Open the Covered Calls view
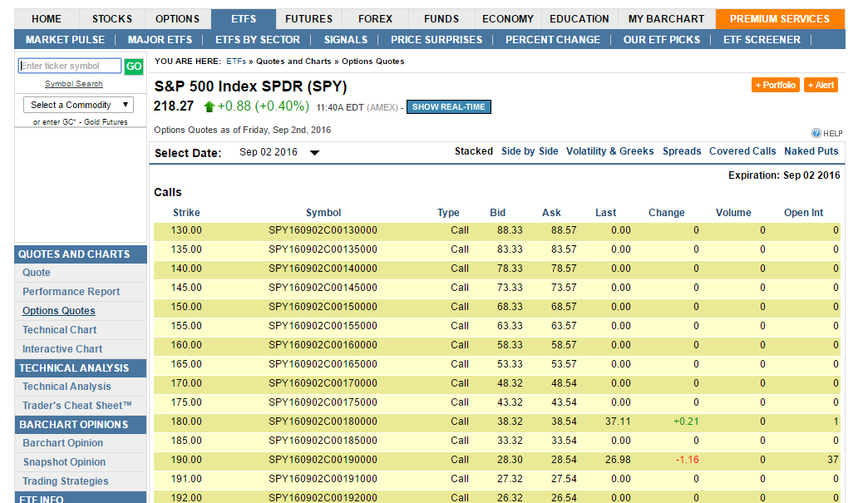The height and width of the screenshot is (503, 868). click(x=742, y=151)
